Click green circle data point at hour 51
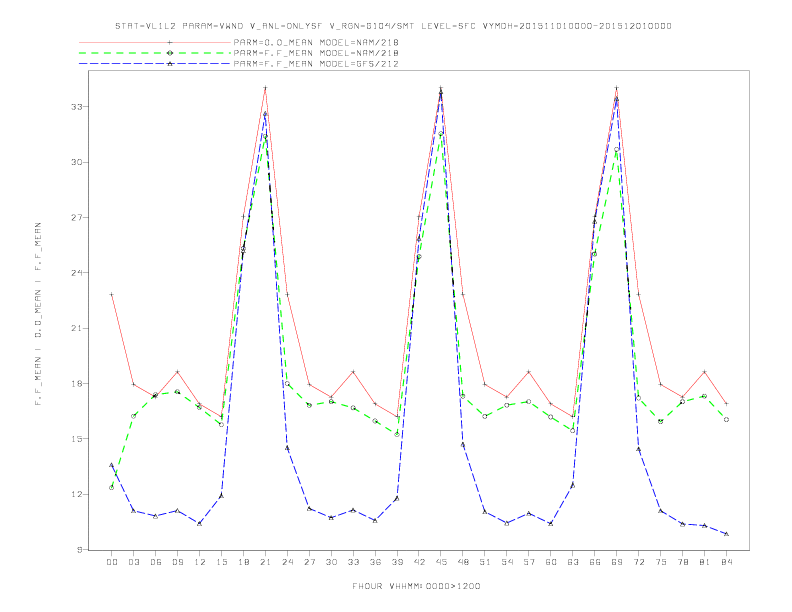Image resolution: width=792 pixels, height=612 pixels. tap(485, 417)
